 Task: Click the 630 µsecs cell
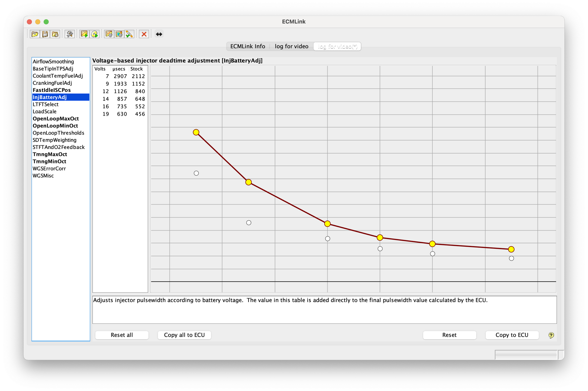tap(120, 114)
